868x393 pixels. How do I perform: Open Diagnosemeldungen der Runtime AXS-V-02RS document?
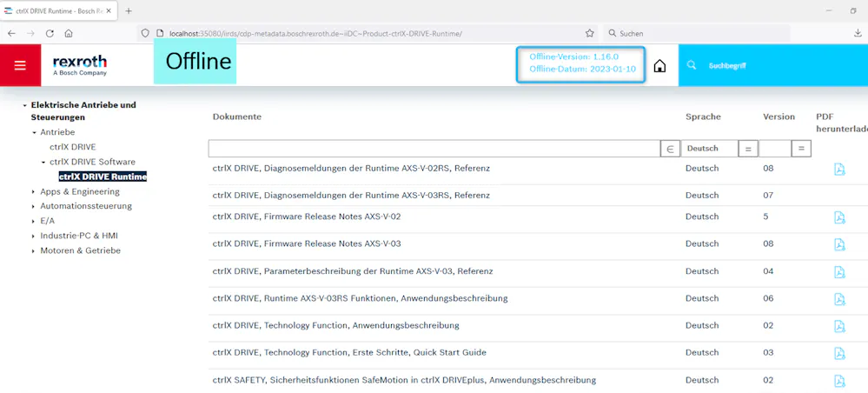(x=351, y=168)
